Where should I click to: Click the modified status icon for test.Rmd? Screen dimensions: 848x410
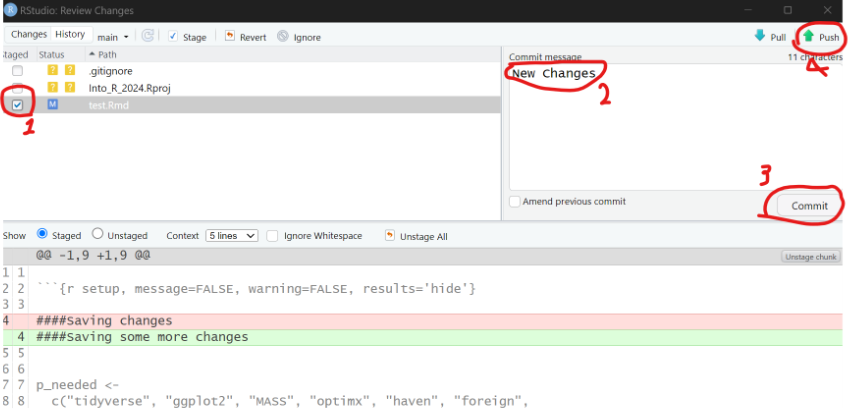pyautogui.click(x=52, y=105)
